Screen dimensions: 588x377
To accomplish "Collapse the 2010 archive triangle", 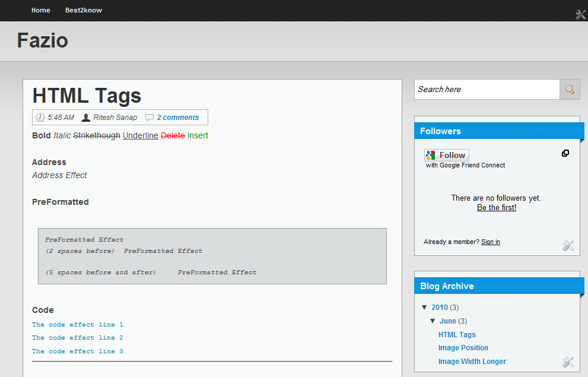I will click(424, 307).
